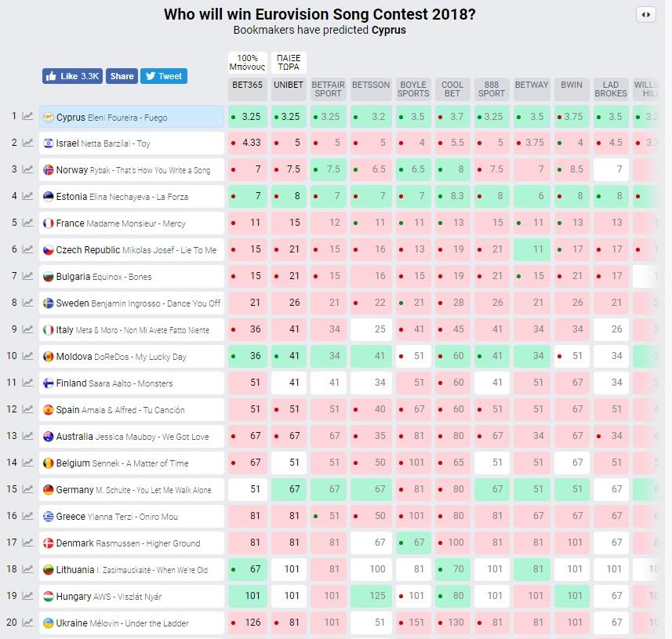Click the Twitter Tweet button

(163, 76)
